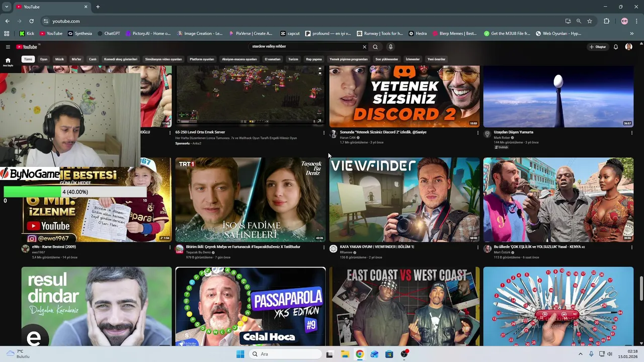Open İso & Fadime Sahneleri thumbnail
The height and width of the screenshot is (362, 644).
pyautogui.click(x=251, y=200)
